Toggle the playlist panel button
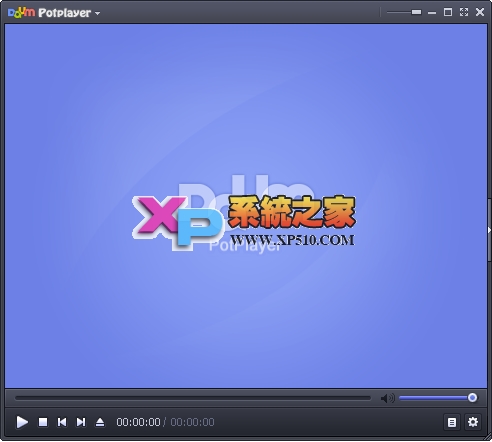The width and height of the screenshot is (492, 442). pos(452,422)
